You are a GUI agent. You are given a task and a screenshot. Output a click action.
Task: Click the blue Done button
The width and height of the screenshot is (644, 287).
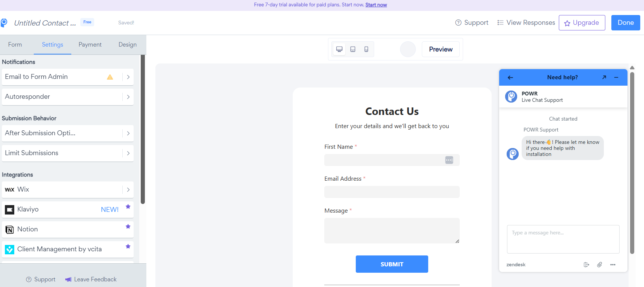point(626,23)
